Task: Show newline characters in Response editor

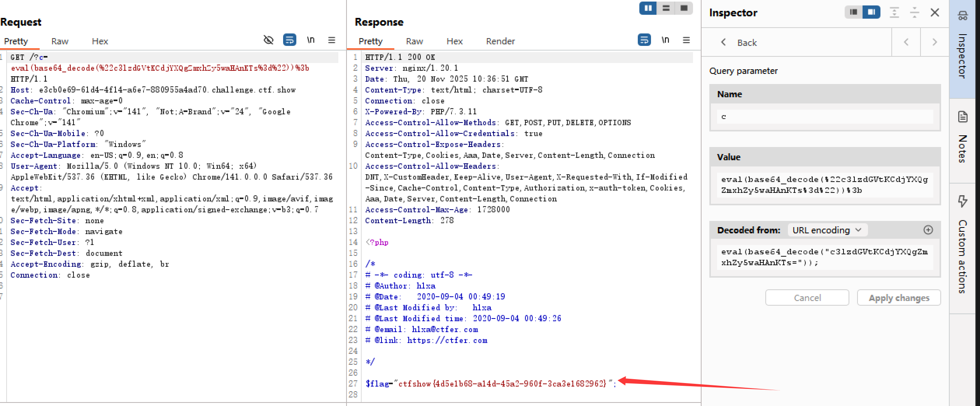Action: (665, 40)
